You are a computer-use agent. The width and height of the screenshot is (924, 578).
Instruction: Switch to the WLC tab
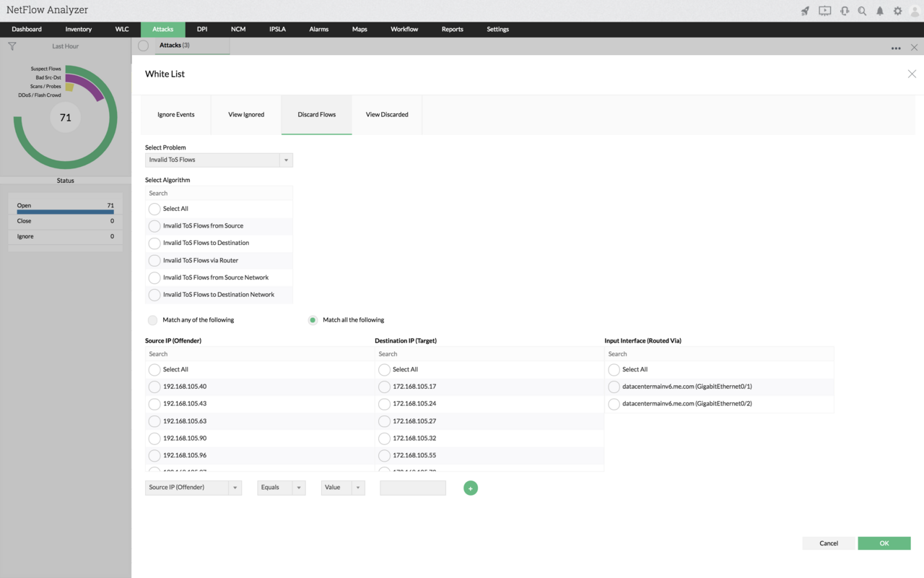[x=122, y=30]
